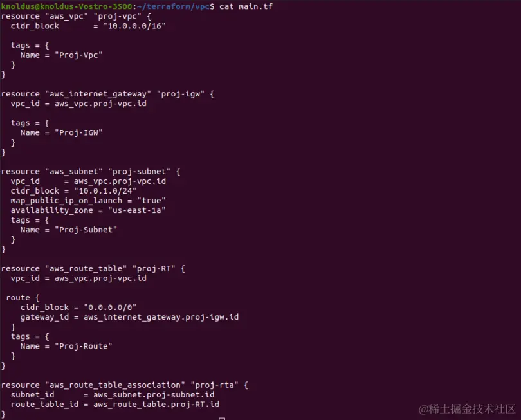Viewport: 521px width, 420px height.
Task: Click the VPC cidr_block value "10.0.0.0/16"
Action: click(x=134, y=26)
